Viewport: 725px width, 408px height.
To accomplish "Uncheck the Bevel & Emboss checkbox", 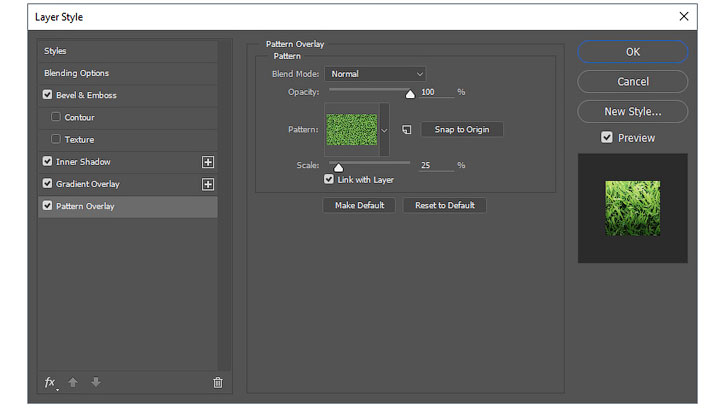I will pyautogui.click(x=47, y=94).
